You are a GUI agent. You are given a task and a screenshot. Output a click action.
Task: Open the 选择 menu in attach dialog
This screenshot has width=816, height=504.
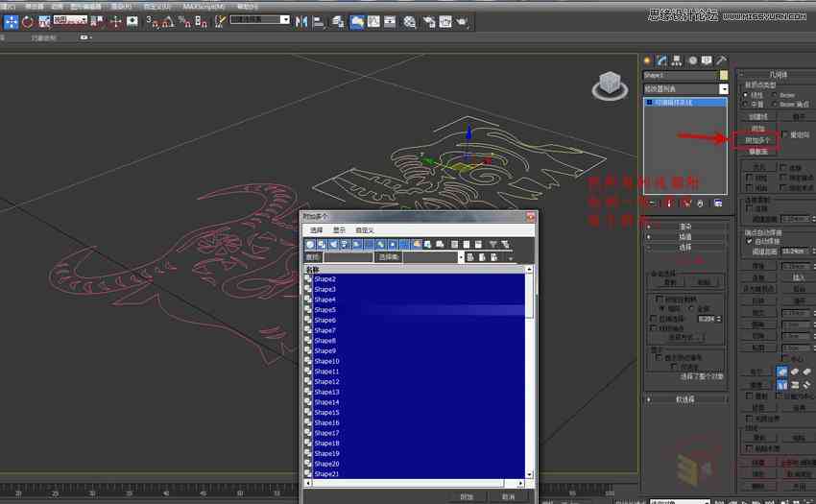pos(317,230)
